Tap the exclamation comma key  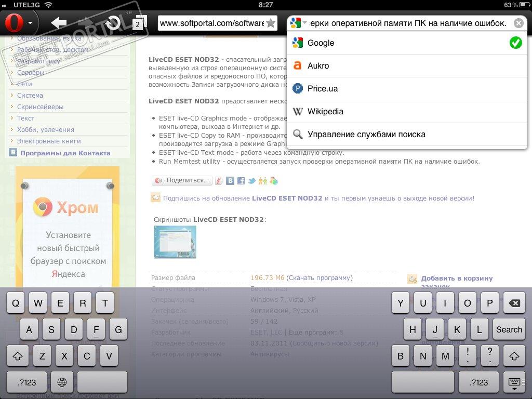coord(468,356)
